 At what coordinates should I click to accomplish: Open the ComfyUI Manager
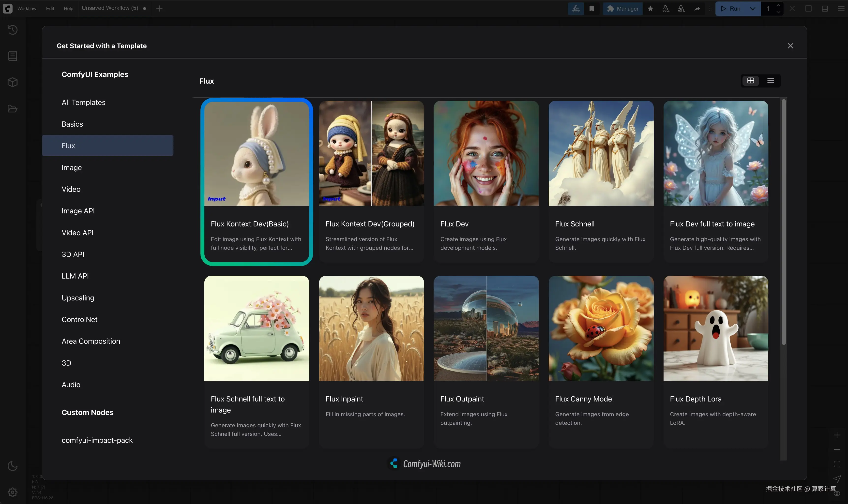[623, 9]
